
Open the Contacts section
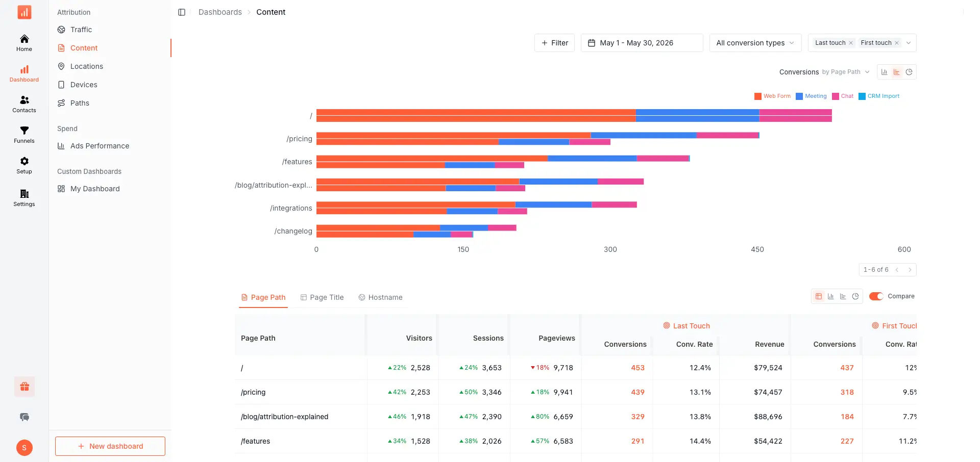pyautogui.click(x=24, y=104)
